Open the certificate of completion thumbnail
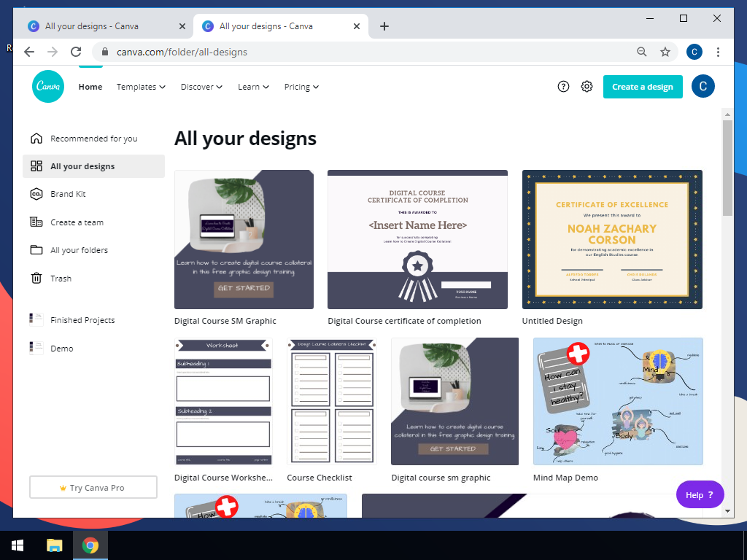 (417, 239)
